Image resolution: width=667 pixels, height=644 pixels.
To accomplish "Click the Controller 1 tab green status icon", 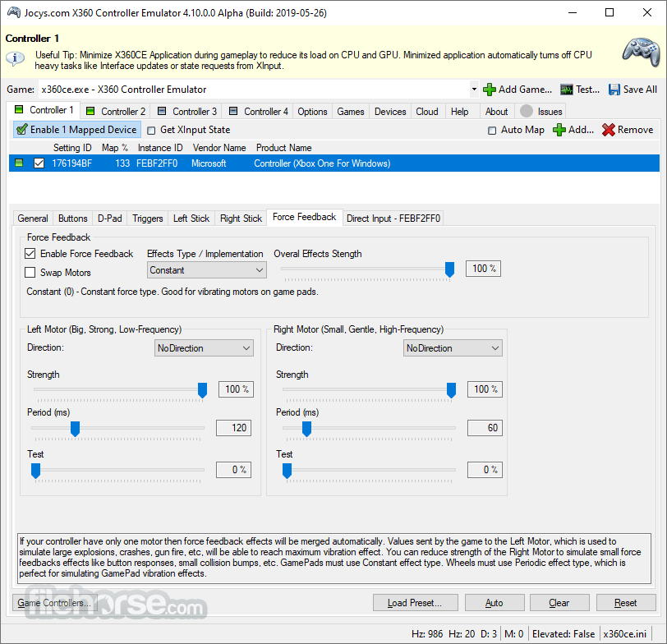I will pos(19,110).
